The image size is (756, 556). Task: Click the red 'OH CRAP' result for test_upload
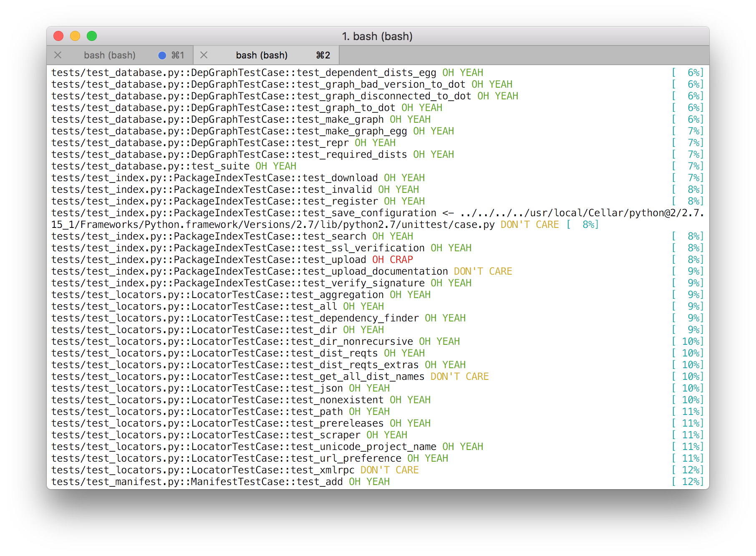(x=392, y=260)
